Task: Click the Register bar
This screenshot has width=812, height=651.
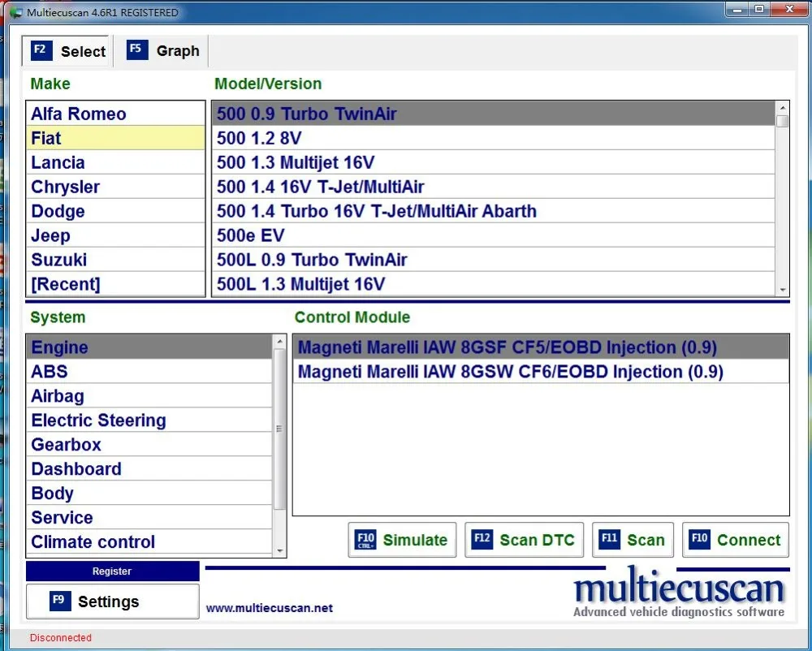Action: point(112,571)
